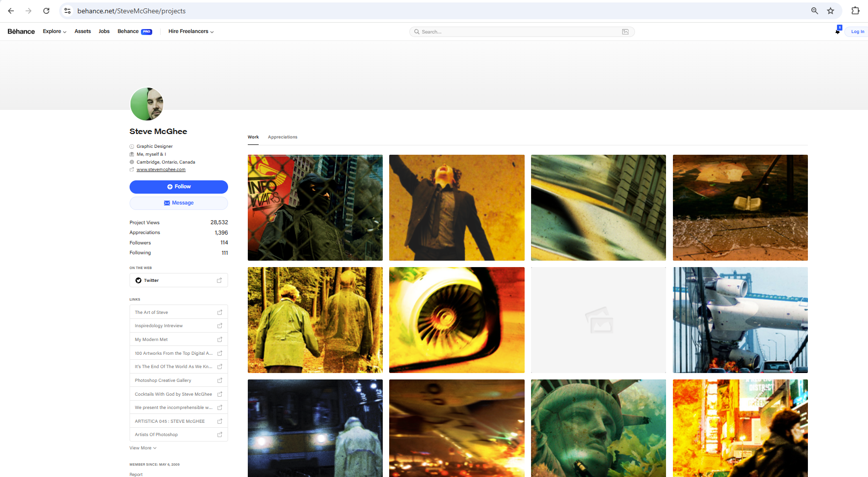Click the Message button
The image size is (868, 477).
(x=178, y=203)
